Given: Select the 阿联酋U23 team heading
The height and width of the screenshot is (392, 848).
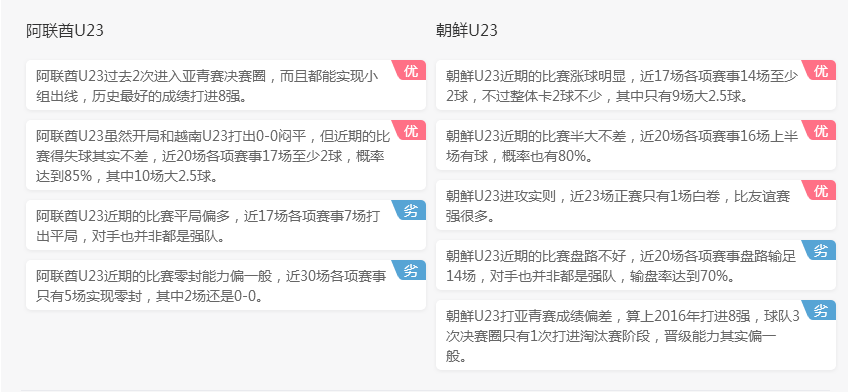Looking at the screenshot, I should pos(65,31).
